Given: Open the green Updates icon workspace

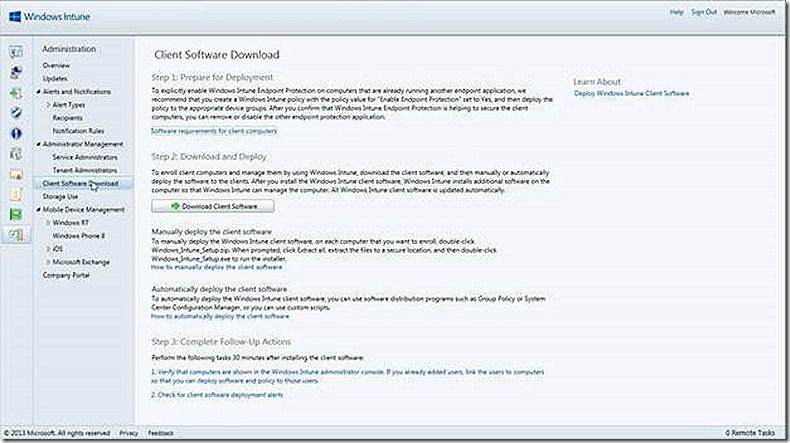Looking at the screenshot, I should tap(16, 93).
